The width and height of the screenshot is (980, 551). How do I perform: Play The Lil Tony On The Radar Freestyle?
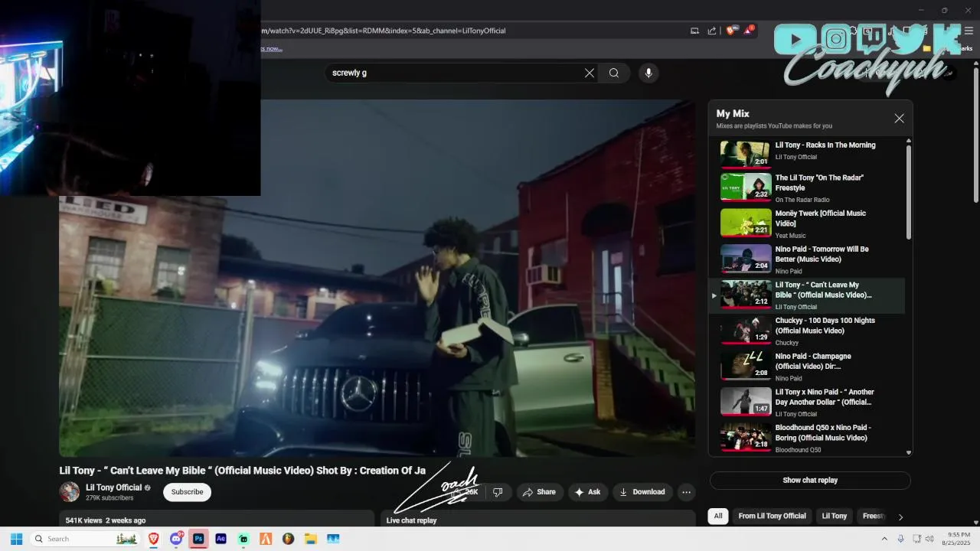click(x=806, y=187)
